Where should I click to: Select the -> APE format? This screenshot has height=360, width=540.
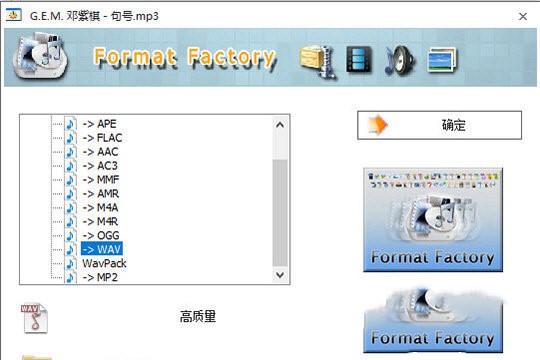[x=100, y=124]
